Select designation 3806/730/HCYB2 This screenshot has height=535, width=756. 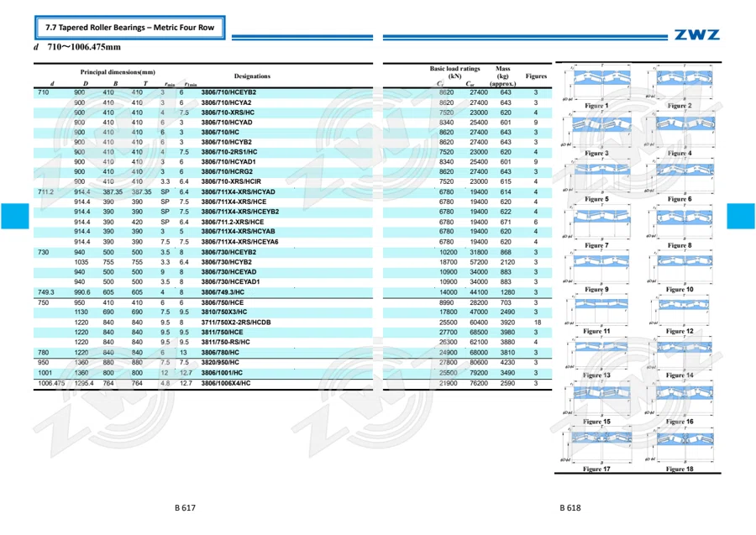(226, 262)
